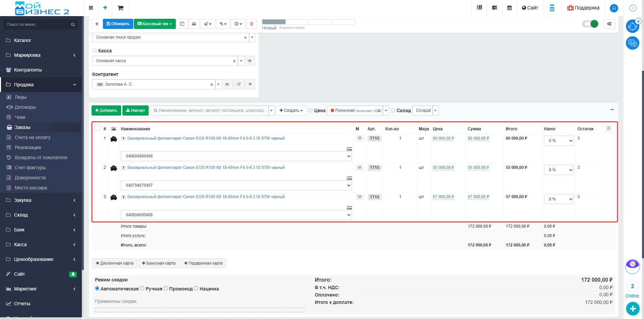
Task: Click the search icon in menu search
Action: [x=73, y=25]
